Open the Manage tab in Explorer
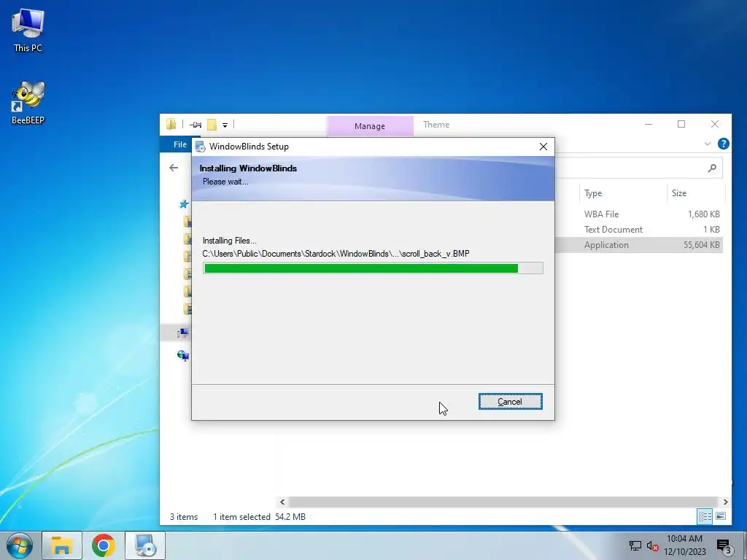747x560 pixels. click(x=370, y=126)
